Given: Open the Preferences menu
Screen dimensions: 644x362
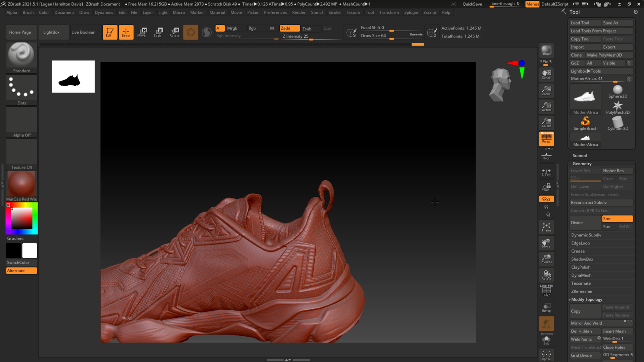Looking at the screenshot, I should pyautogui.click(x=275, y=12).
